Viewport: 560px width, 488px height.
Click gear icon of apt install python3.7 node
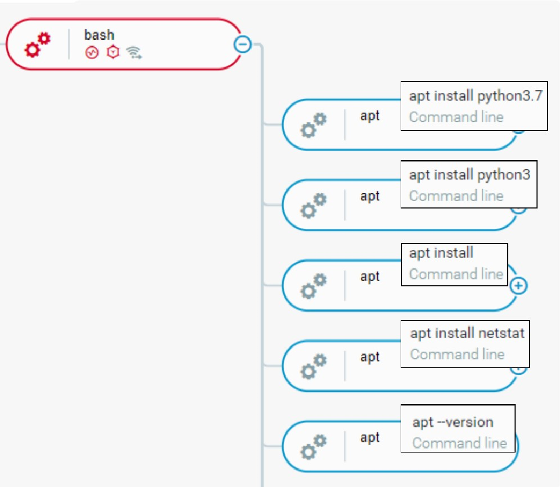point(314,125)
